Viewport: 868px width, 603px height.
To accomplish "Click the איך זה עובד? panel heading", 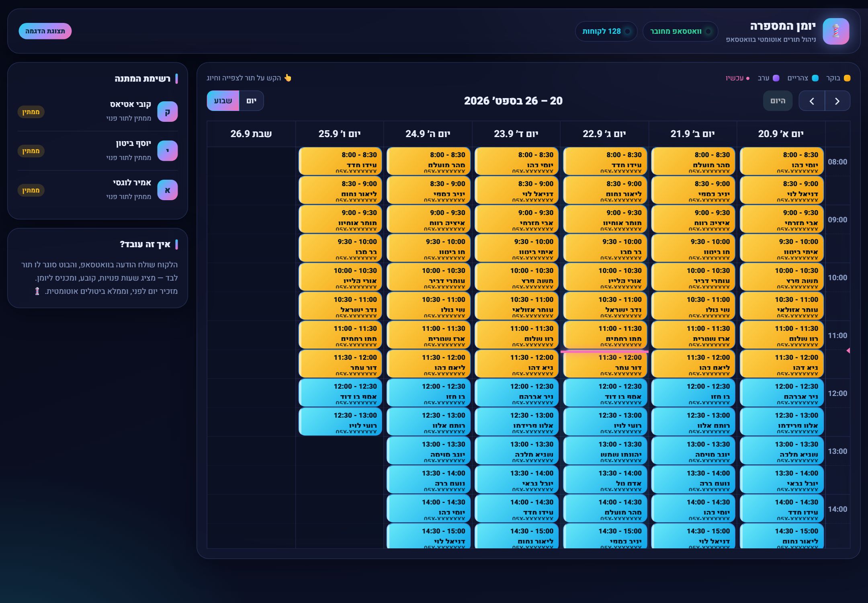I will [x=145, y=244].
